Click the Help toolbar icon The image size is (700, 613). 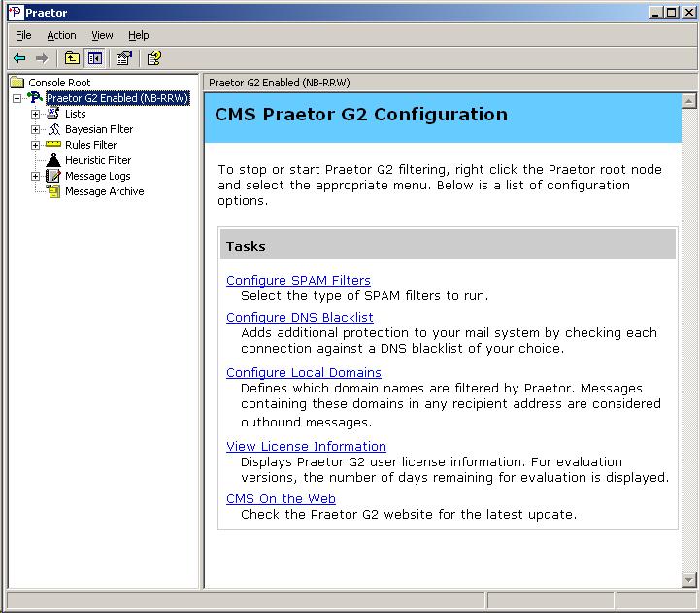click(154, 58)
